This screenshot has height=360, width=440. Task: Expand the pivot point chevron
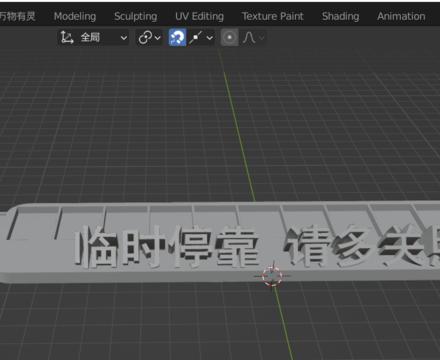point(158,38)
